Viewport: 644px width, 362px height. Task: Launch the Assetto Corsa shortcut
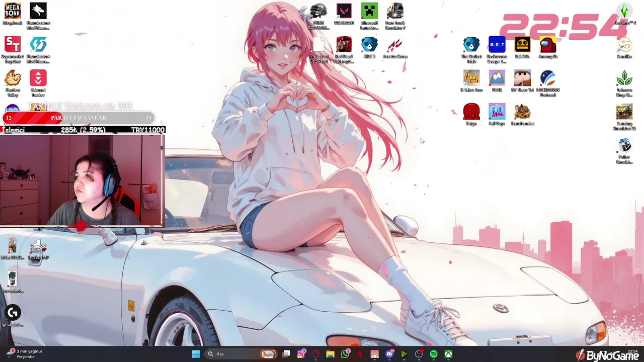395,48
